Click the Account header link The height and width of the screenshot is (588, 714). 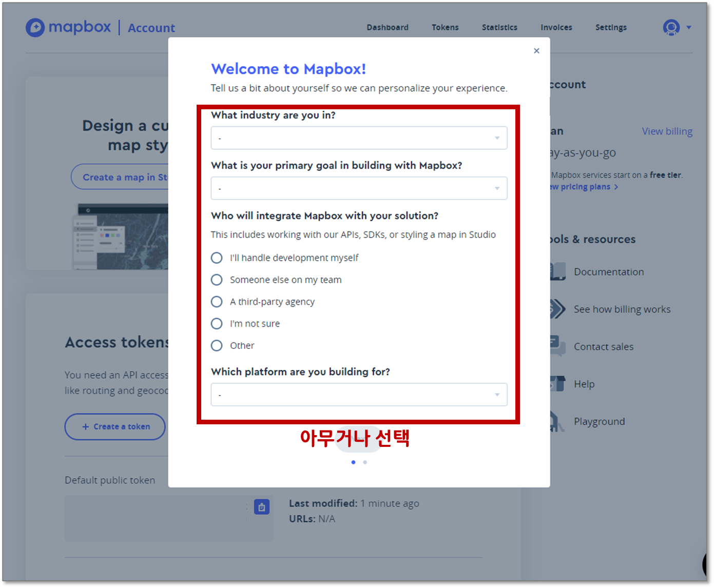tap(151, 28)
